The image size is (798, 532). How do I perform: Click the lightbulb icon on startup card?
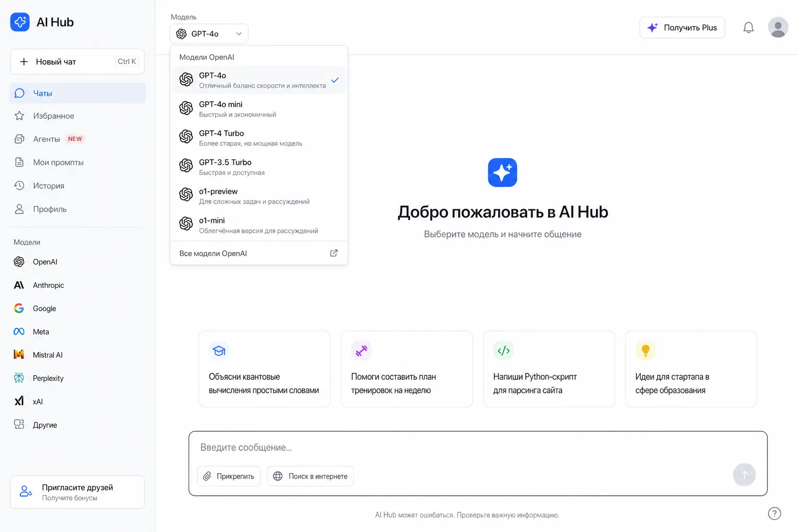(x=646, y=351)
